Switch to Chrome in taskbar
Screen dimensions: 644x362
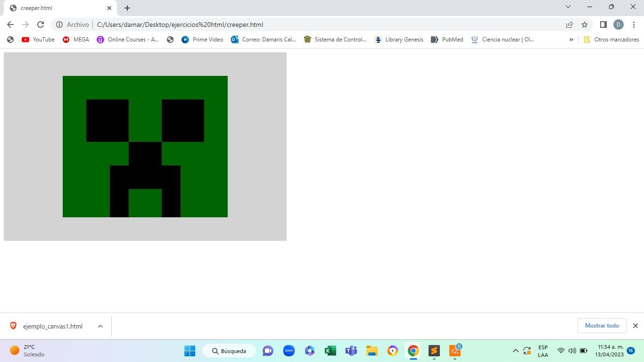click(413, 351)
